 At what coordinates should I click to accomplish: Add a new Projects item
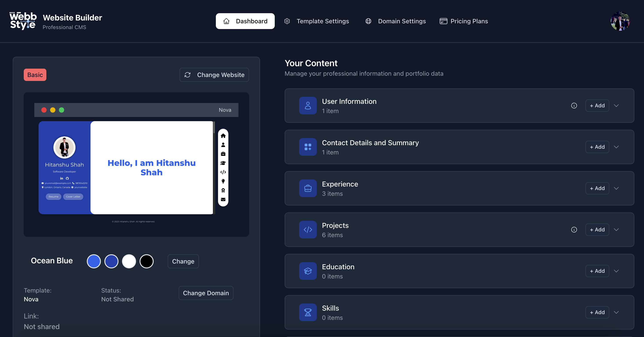(x=597, y=230)
